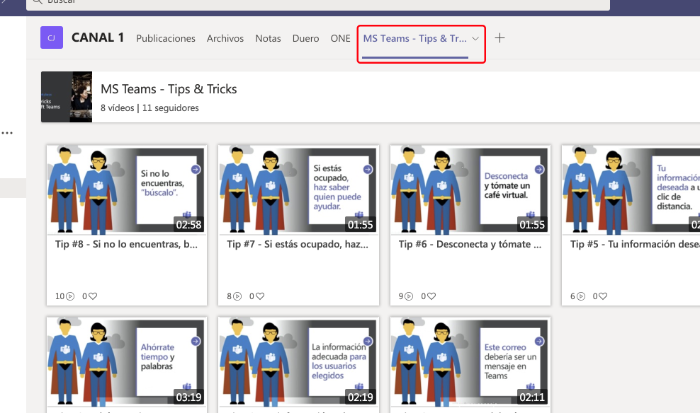
Task: Play the Este correo debería ser video
Action: click(470, 362)
